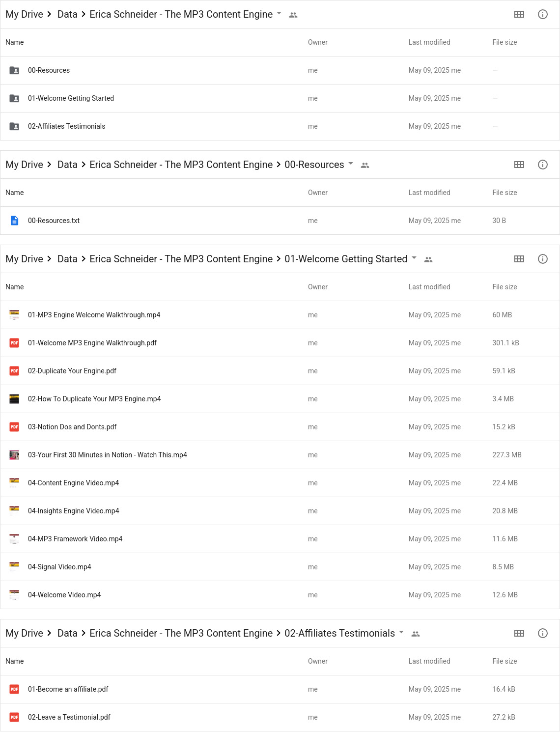
Task: Click the 00-Resources shared folder icon
Action: [x=15, y=70]
